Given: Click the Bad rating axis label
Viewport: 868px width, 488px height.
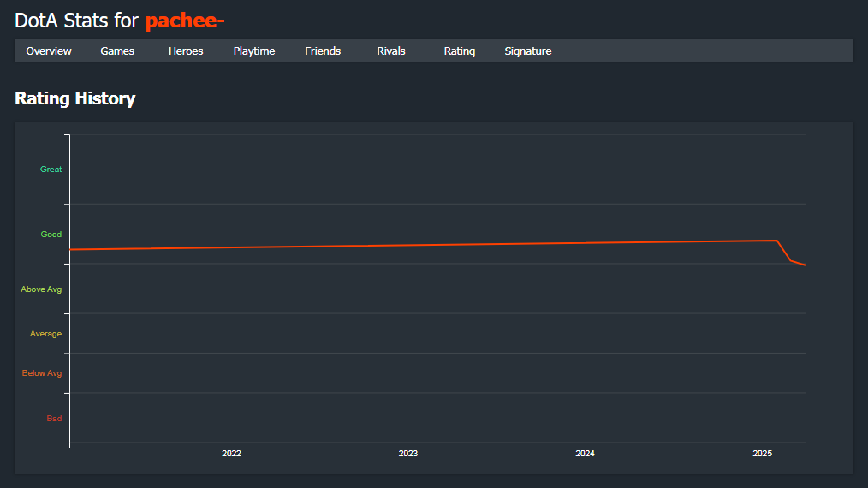Looking at the screenshot, I should pos(54,418).
